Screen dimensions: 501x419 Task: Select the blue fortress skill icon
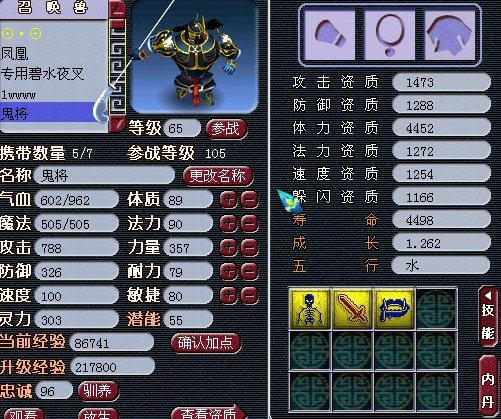[395, 309]
